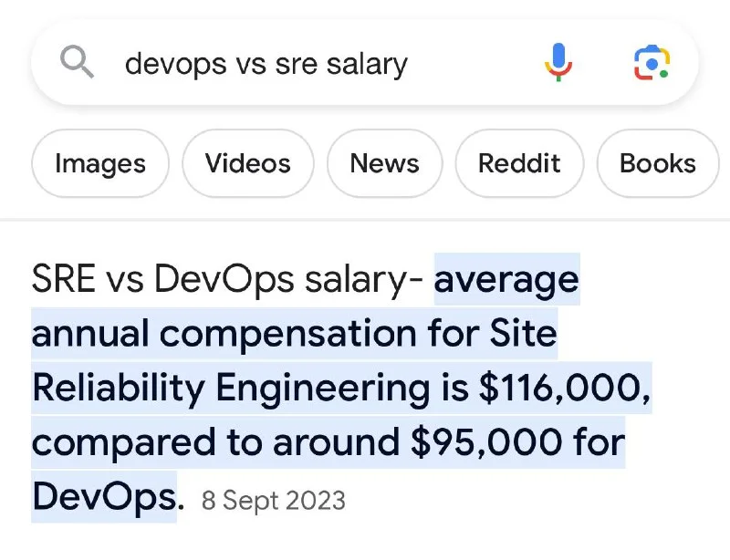Select the News filter chip

coord(384,163)
